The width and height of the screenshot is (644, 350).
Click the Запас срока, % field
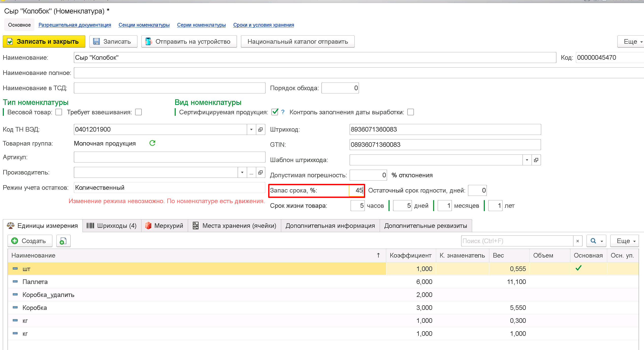click(357, 190)
